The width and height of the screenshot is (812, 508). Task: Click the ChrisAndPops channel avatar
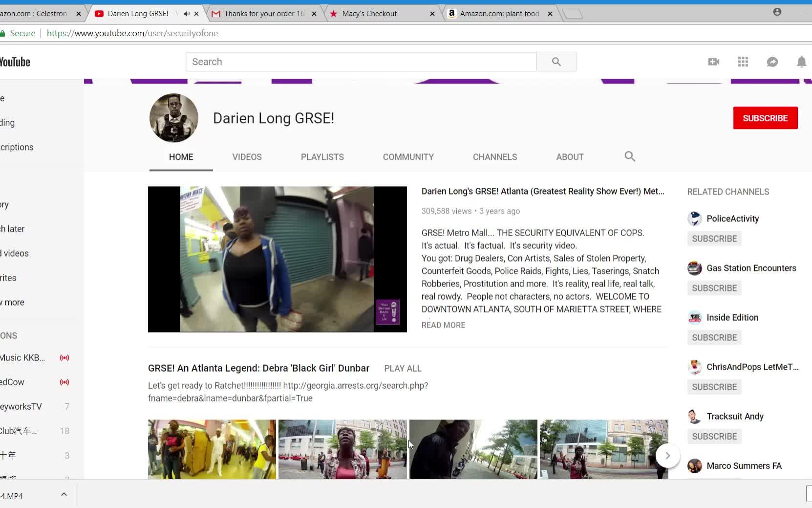tap(694, 367)
